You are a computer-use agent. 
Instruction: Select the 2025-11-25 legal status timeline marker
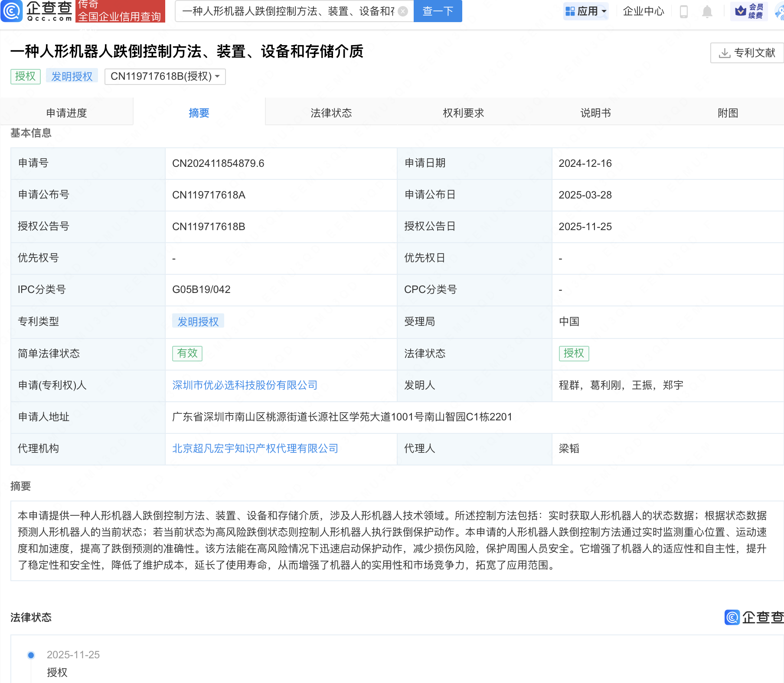tap(31, 655)
